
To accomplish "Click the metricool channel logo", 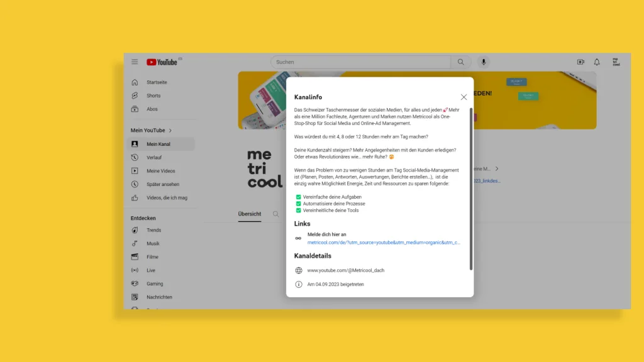I will (265, 168).
